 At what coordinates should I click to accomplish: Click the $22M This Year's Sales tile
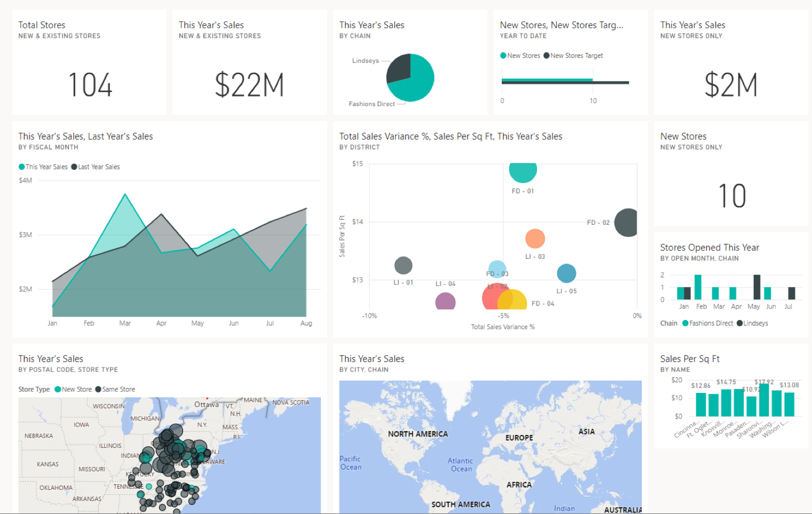click(249, 84)
